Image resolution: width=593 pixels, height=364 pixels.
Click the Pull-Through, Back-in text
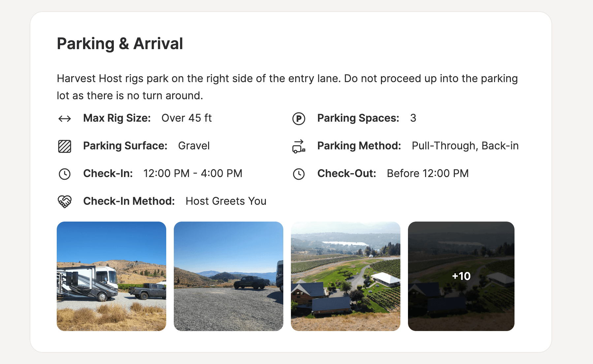click(x=465, y=146)
